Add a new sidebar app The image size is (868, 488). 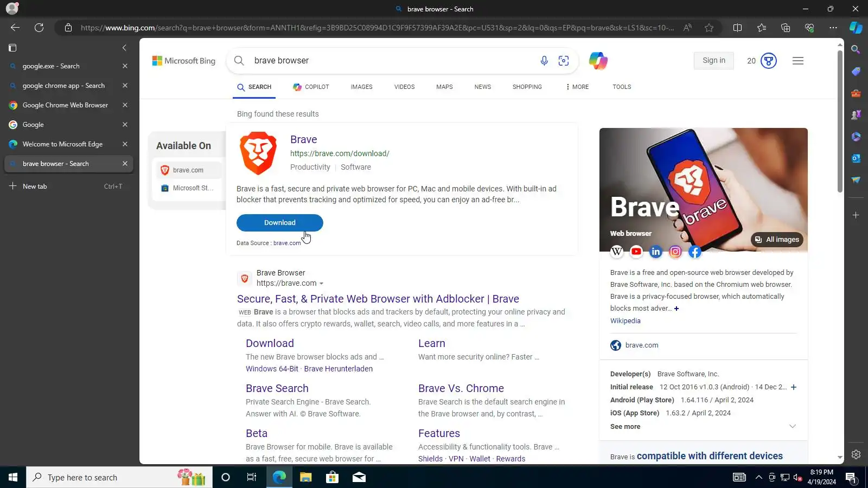pyautogui.click(x=856, y=215)
